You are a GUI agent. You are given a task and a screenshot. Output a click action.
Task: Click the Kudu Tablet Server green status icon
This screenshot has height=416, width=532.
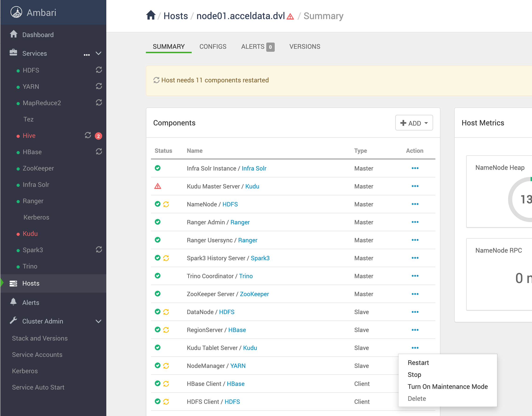coord(158,348)
